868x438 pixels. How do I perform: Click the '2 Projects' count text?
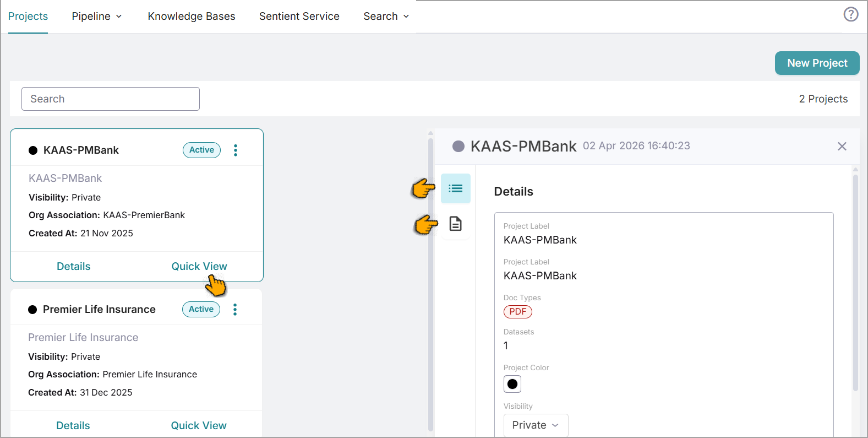pos(823,99)
